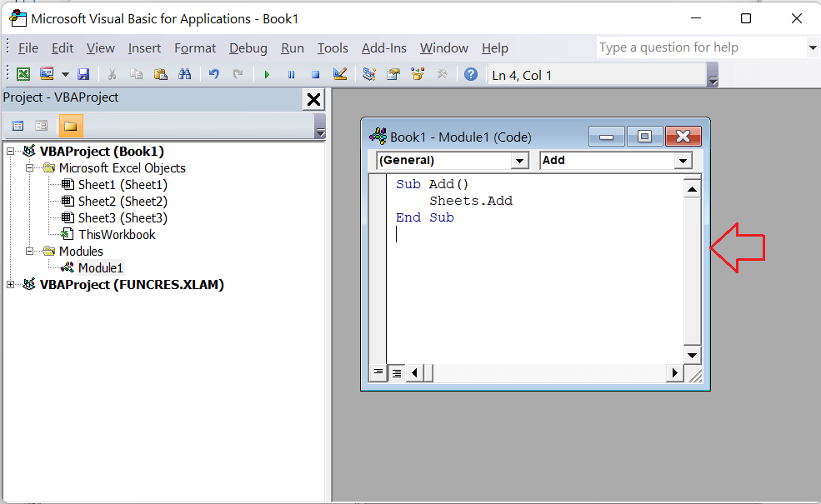821x504 pixels.
Task: Open the Run menu
Action: click(293, 48)
